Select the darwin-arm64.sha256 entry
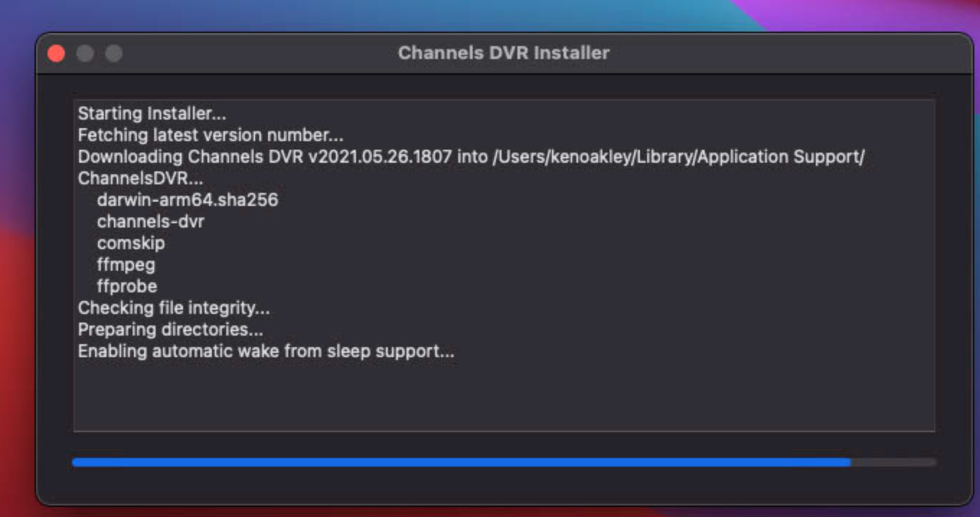980x517 pixels. (187, 200)
